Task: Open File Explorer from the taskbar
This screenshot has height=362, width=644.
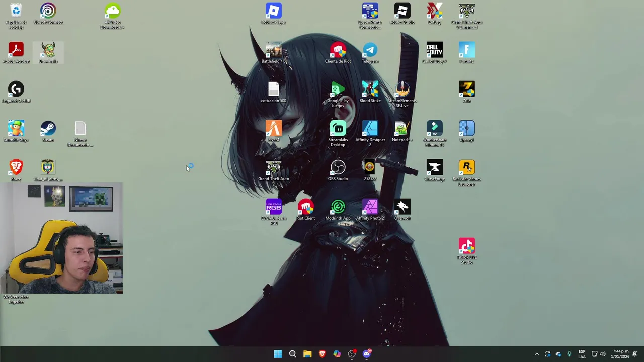Action: [x=307, y=354]
